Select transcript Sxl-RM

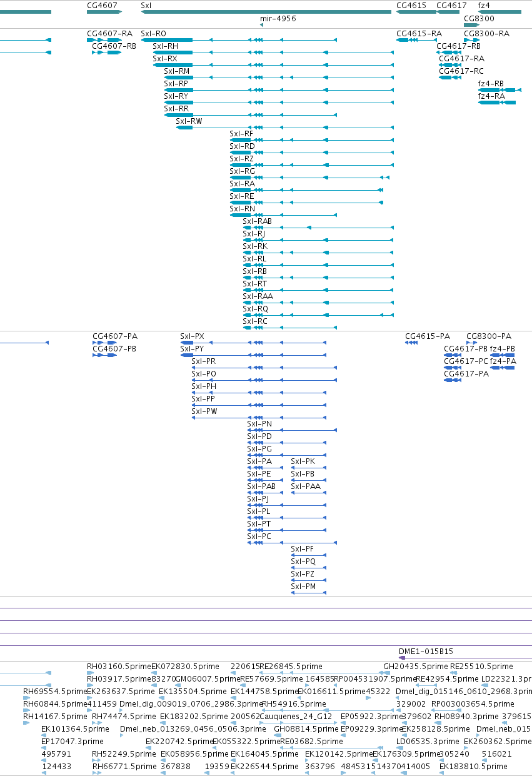tap(177, 71)
